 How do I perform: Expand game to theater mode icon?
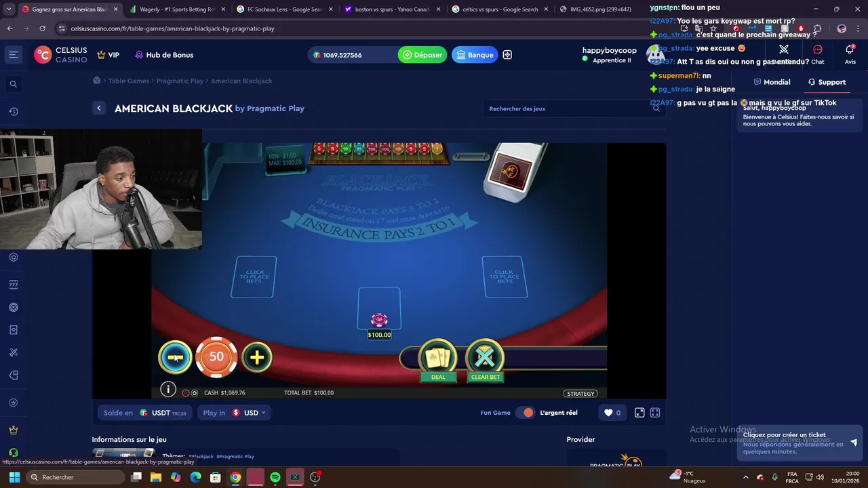point(639,412)
